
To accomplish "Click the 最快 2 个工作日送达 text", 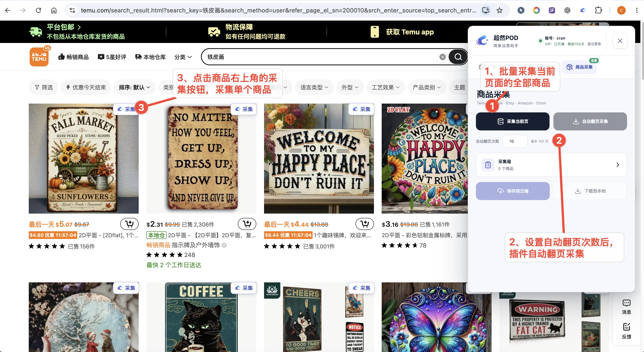I will (x=174, y=265).
